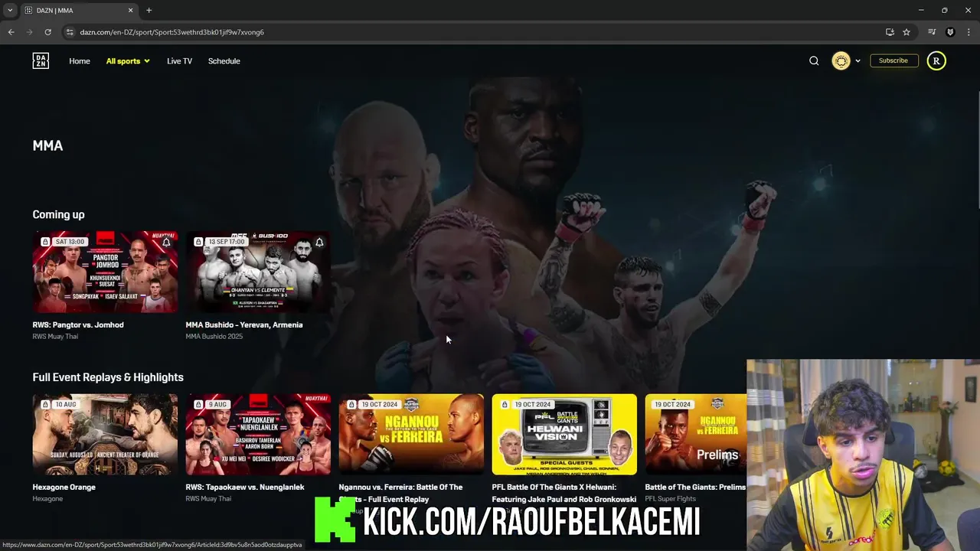Open Battle of the Giants Prelims thumbnail
The height and width of the screenshot is (551, 980).
(695, 434)
